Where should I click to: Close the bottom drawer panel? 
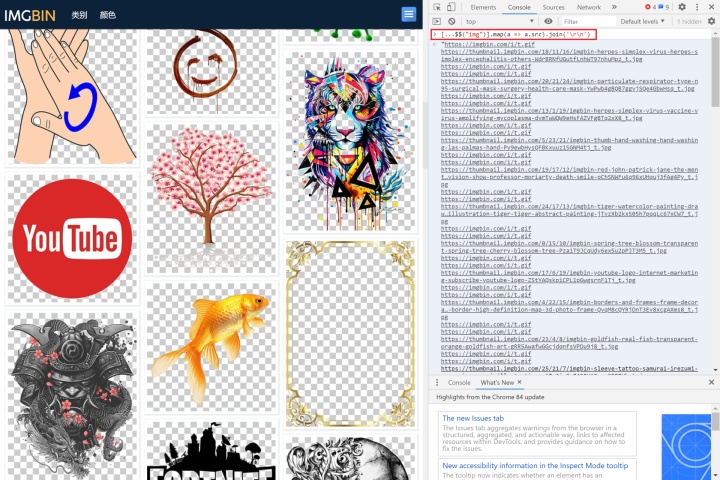[x=711, y=382]
